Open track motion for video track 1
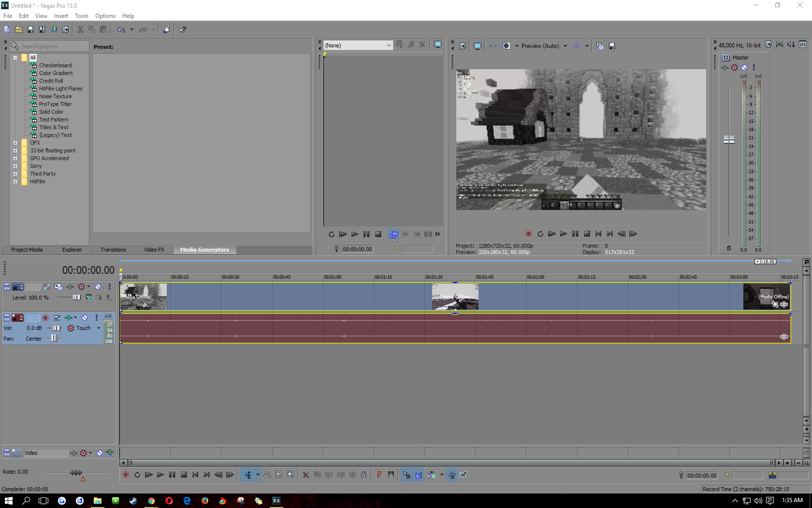The height and width of the screenshot is (508, 812). tap(58, 286)
